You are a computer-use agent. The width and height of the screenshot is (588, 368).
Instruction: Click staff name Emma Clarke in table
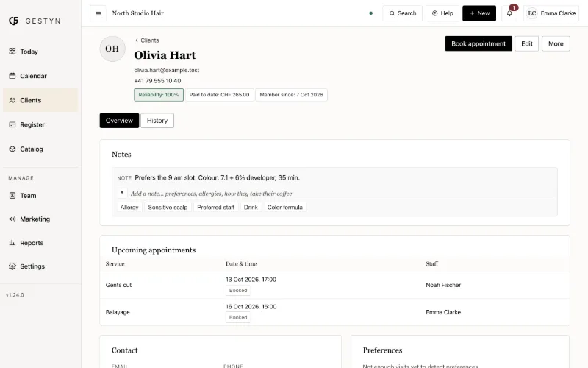(x=443, y=312)
